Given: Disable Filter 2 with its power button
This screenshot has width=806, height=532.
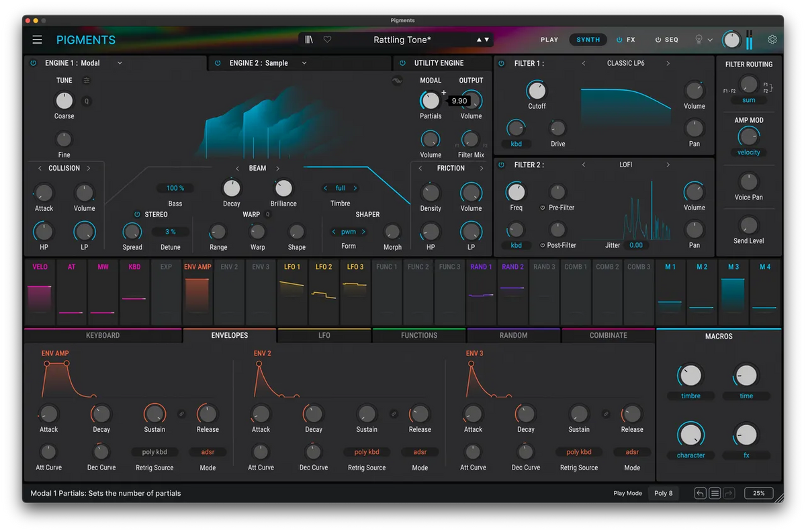Looking at the screenshot, I should [501, 165].
